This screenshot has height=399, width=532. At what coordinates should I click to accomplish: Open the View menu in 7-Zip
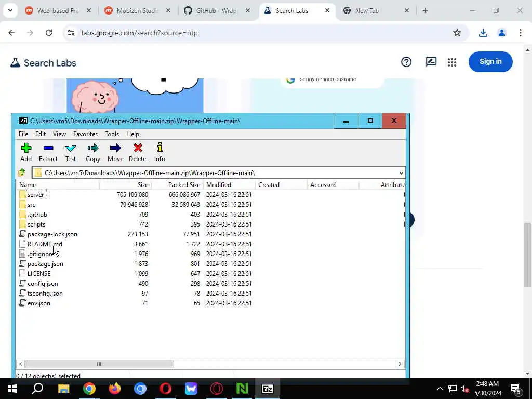point(59,134)
